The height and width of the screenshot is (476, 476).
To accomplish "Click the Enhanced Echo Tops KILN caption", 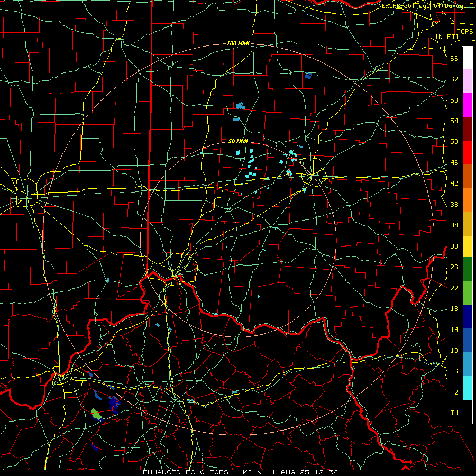I will (x=240, y=472).
